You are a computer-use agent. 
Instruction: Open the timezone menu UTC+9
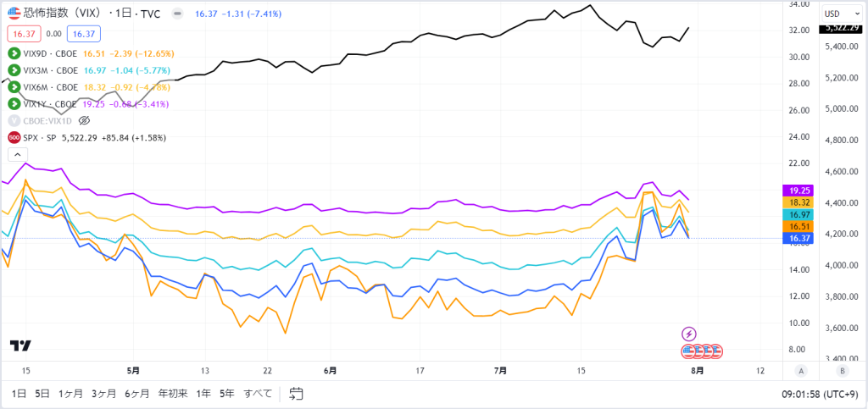click(821, 394)
